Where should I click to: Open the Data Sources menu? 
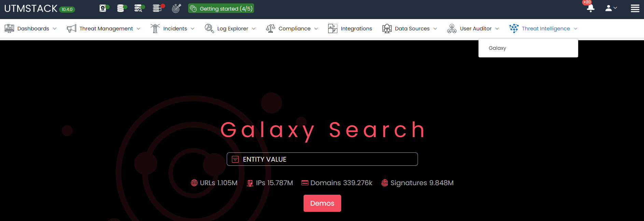(412, 29)
